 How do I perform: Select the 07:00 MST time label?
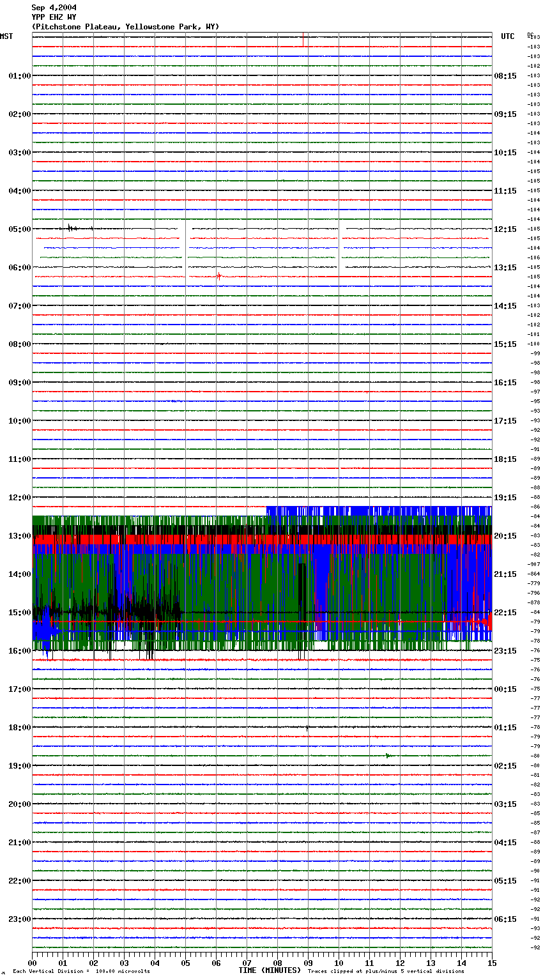[20, 306]
